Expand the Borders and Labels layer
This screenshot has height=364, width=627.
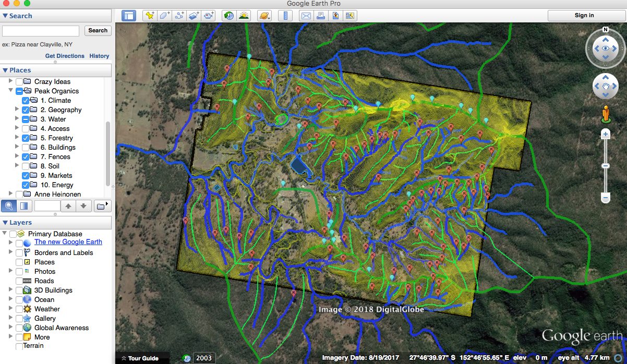pos(11,252)
